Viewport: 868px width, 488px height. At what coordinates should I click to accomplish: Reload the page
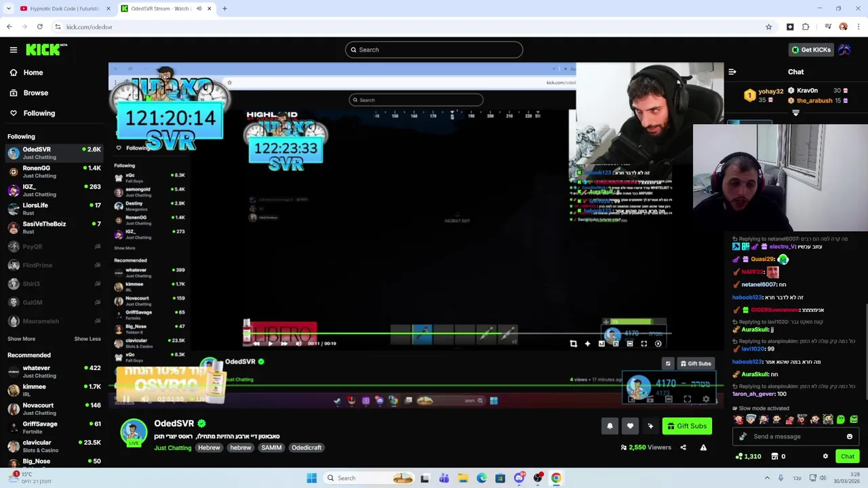point(40,27)
